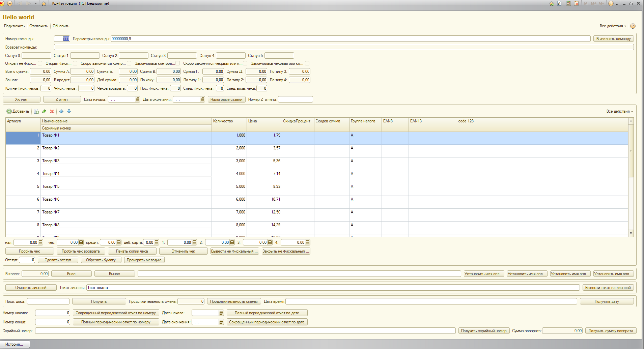644x349 pixels.
Task: Open the About info icon
Action: click(x=611, y=3)
